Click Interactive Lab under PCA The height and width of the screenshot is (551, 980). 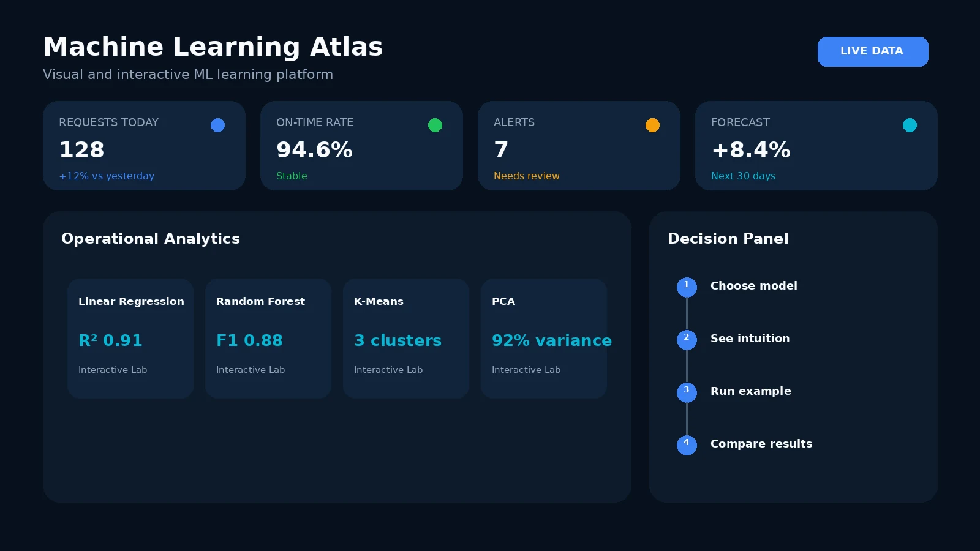coord(526,370)
